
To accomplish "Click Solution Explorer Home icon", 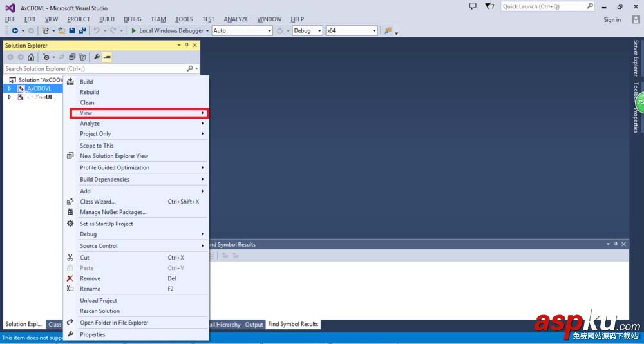I will click(x=31, y=57).
